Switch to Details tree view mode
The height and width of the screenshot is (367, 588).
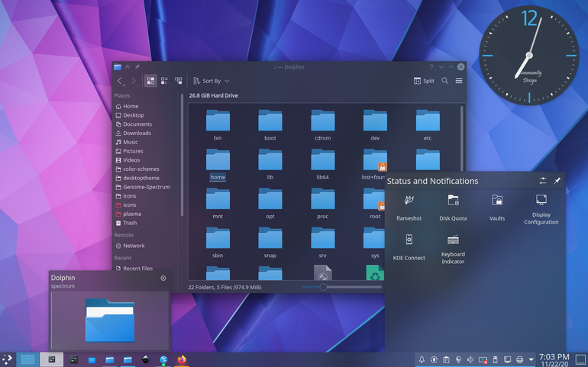pos(179,81)
